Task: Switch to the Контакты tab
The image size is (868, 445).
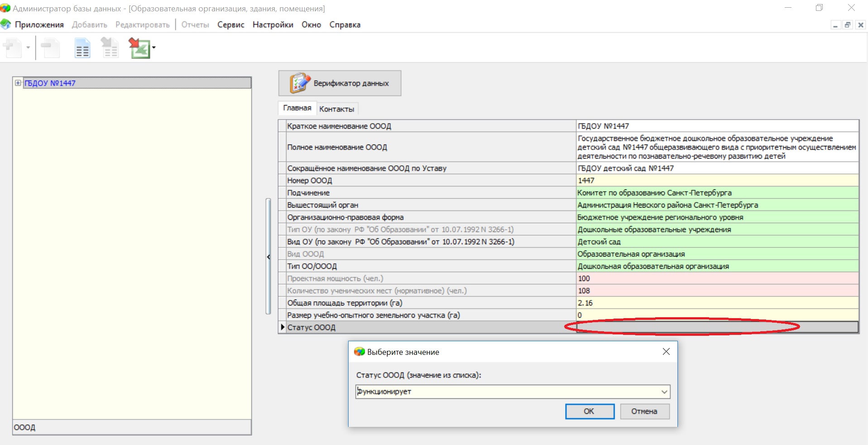Action: pos(336,109)
